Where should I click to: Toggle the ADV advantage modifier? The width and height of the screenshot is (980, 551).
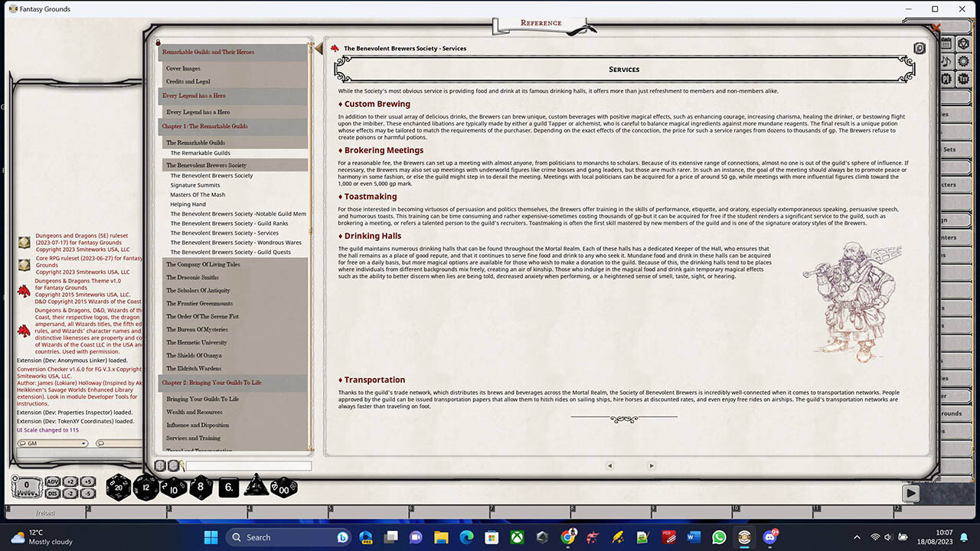(x=52, y=481)
